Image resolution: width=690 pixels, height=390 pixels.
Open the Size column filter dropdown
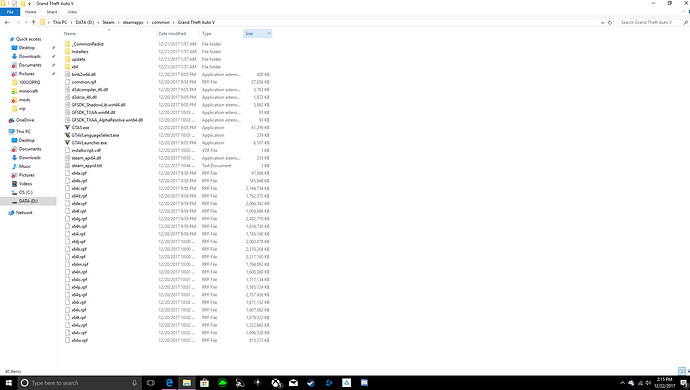pyautogui.click(x=269, y=33)
